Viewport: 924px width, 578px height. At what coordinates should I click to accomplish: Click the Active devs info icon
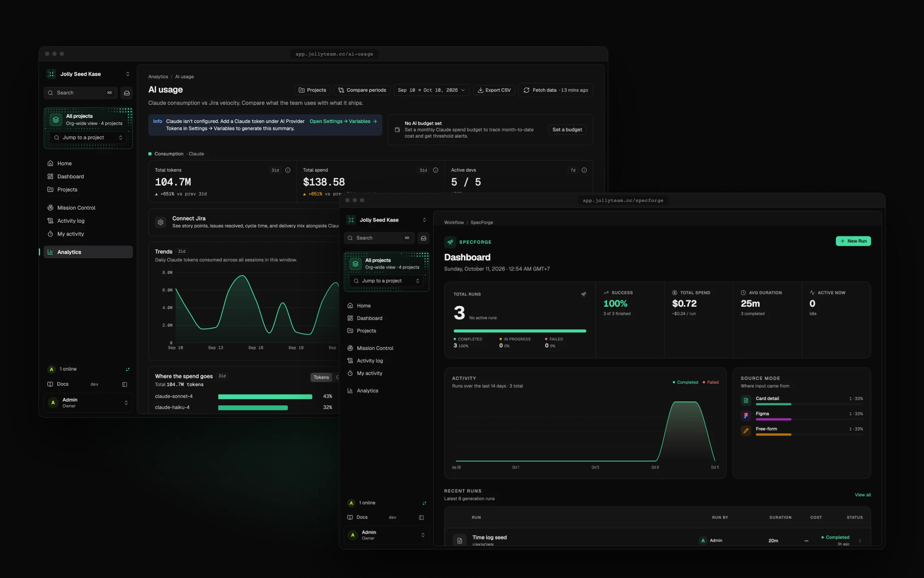[x=584, y=170]
